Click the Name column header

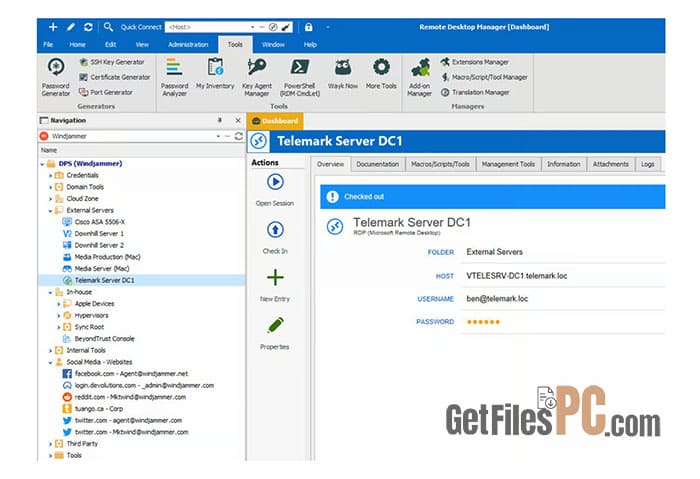point(142,150)
